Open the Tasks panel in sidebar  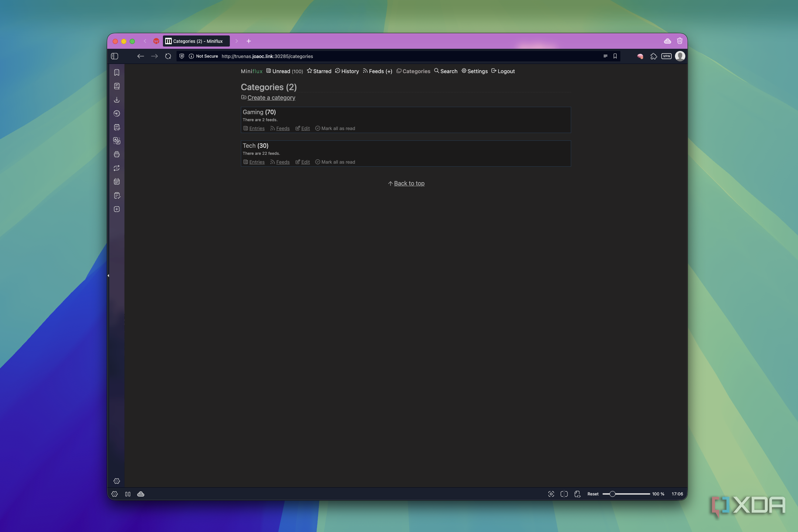[x=117, y=195]
